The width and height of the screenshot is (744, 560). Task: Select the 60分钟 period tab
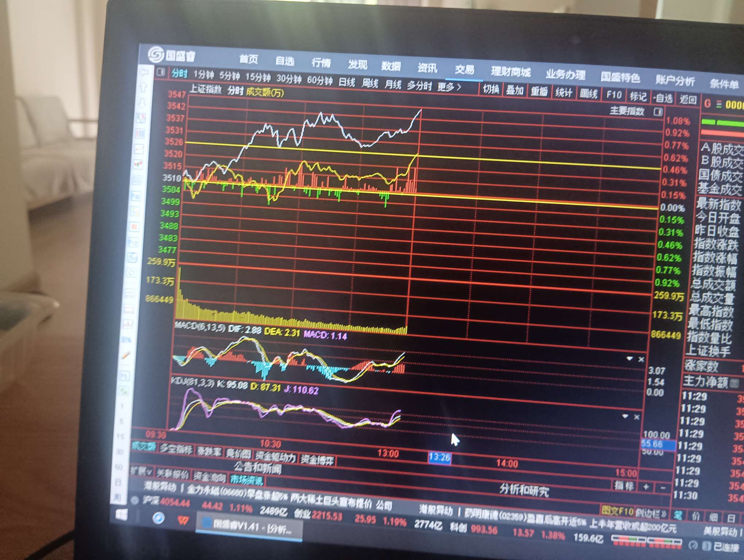point(320,80)
